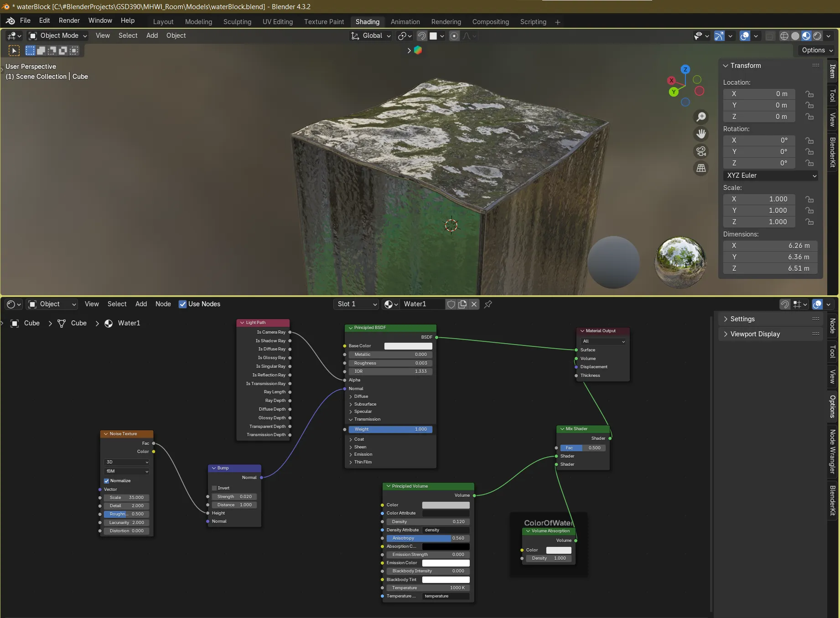This screenshot has width=840, height=618.
Task: Click Volume Absorption Color swatch
Action: [x=559, y=551]
